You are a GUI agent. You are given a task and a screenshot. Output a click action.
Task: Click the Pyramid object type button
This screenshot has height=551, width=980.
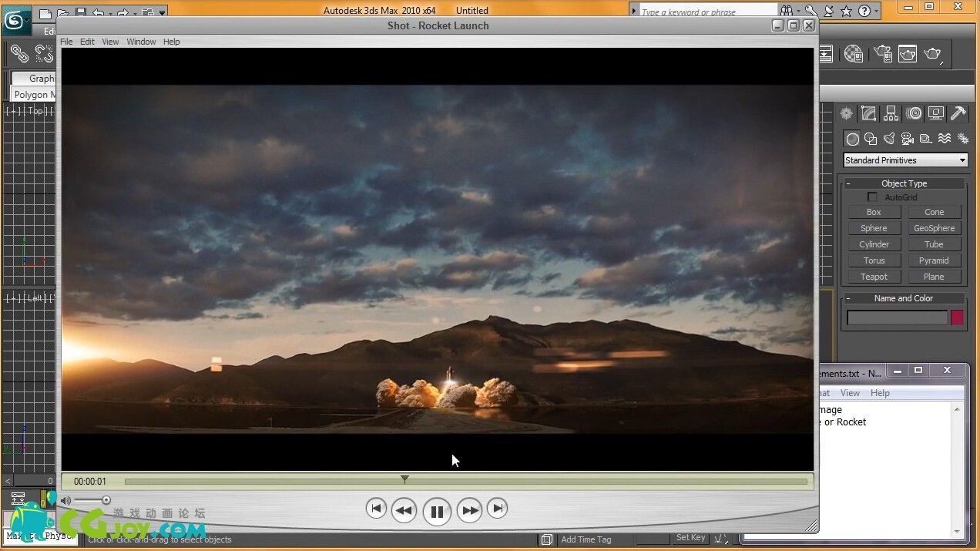[x=934, y=260]
